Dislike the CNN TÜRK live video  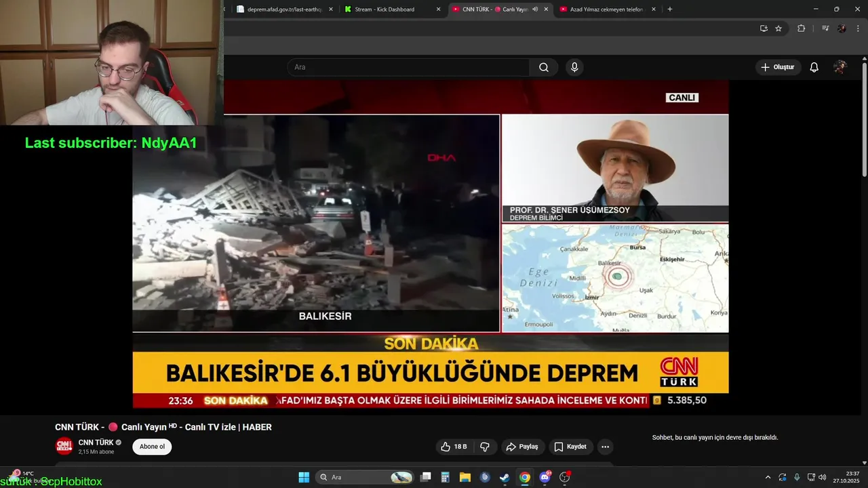tap(485, 447)
